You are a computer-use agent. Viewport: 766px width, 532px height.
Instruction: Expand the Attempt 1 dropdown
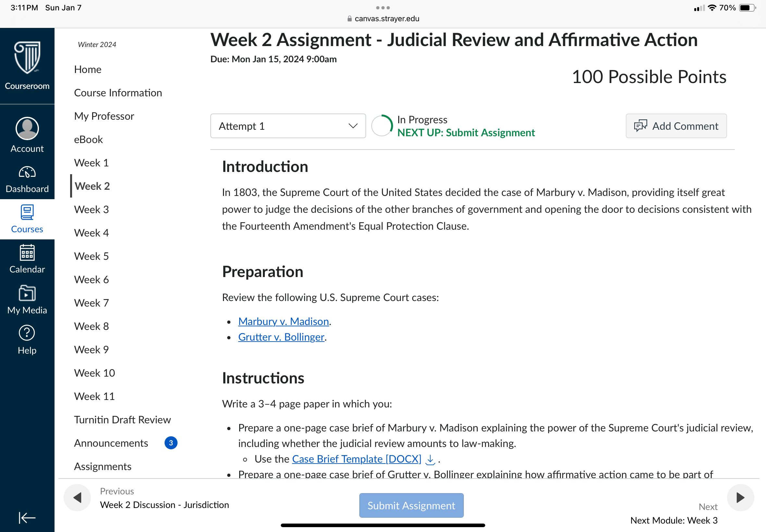point(288,126)
